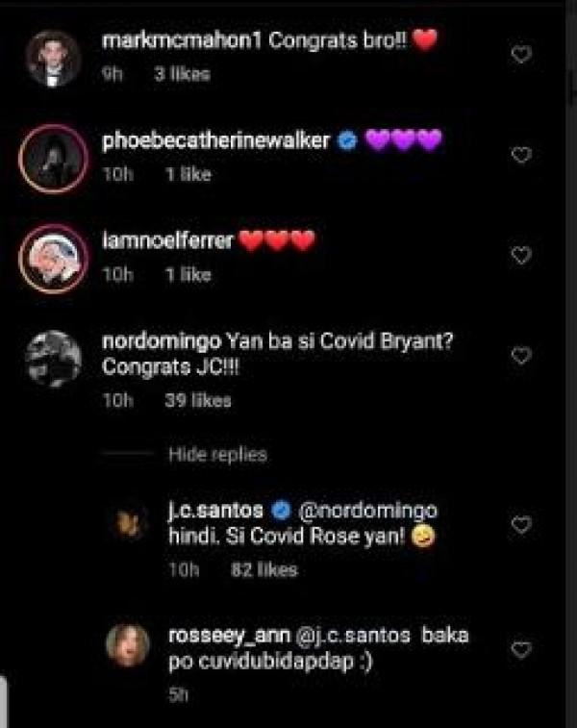
Task: Open j.c.santos's avatar in replies
Action: tap(127, 524)
